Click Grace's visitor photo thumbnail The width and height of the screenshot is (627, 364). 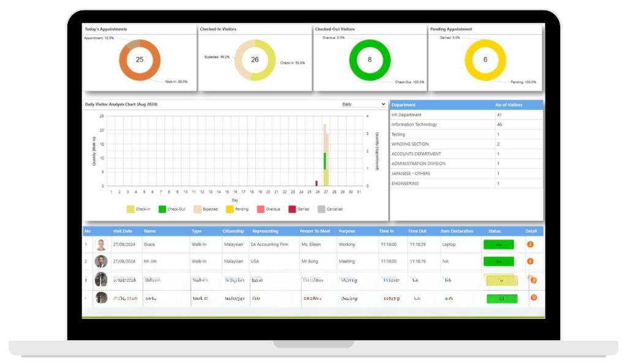pos(101,245)
